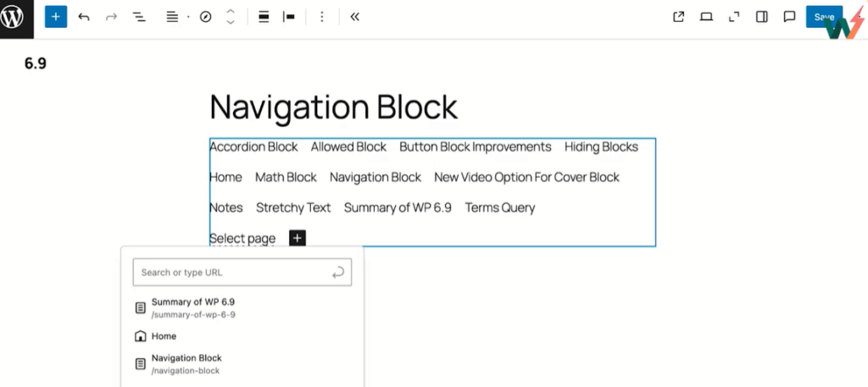Select Button Block Improvements menu link

(x=476, y=147)
